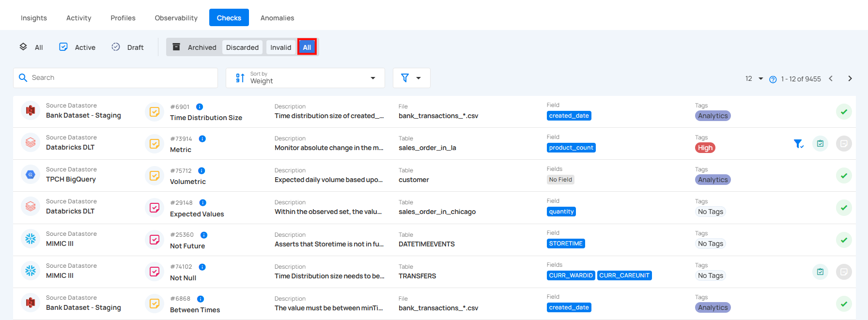Viewport: 868px width, 320px height.
Task: Click the green checkmark in Between Times row
Action: tap(844, 304)
